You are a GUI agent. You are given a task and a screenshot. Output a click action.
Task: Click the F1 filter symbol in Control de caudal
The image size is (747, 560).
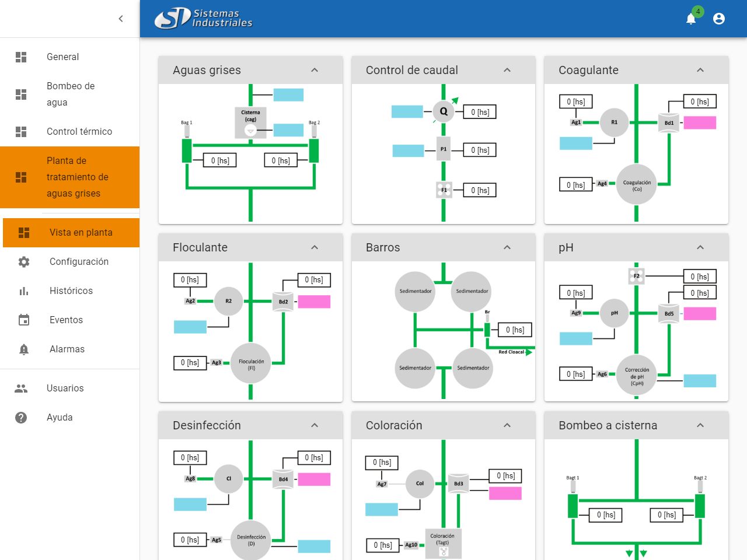coord(444,190)
